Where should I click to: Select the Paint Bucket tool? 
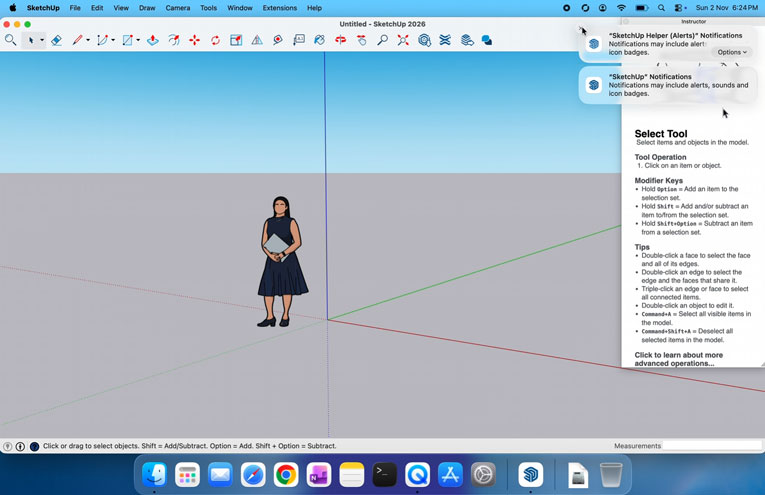point(320,40)
